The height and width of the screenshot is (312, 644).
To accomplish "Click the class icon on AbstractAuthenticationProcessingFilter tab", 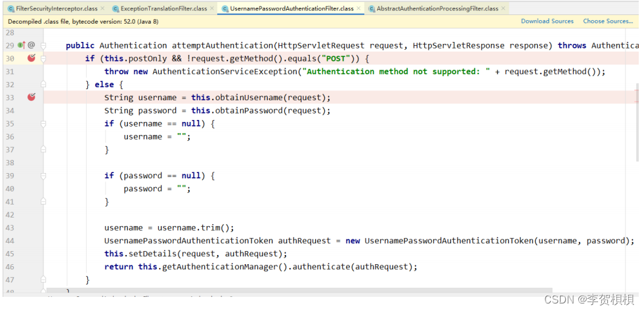I will [x=372, y=9].
